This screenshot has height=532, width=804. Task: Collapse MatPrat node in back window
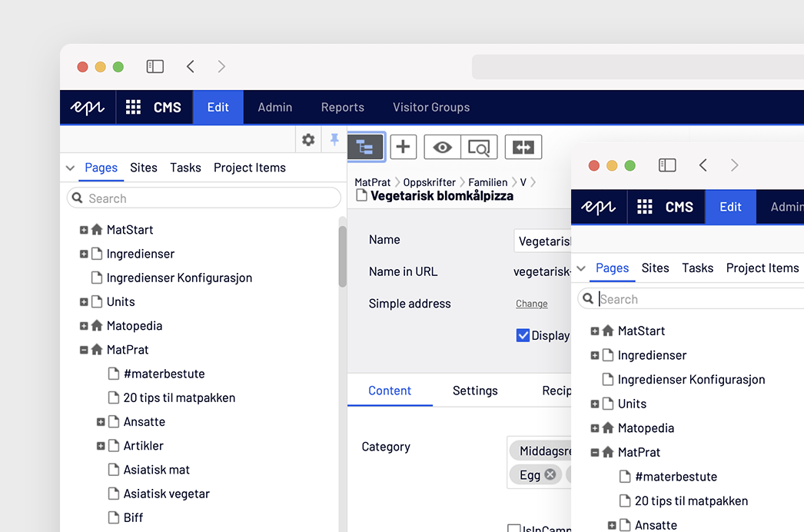84,351
